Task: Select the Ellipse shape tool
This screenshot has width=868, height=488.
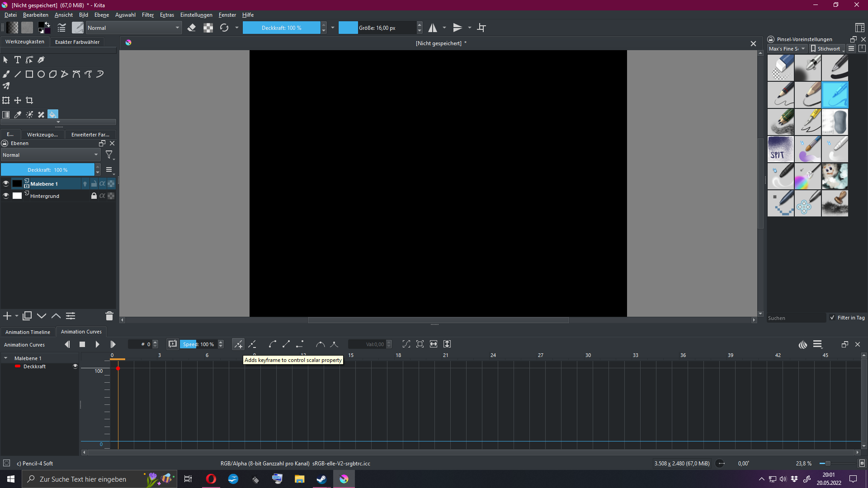Action: 41,74
